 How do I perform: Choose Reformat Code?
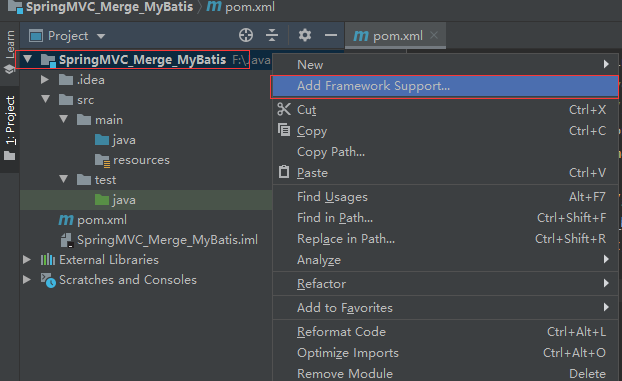pyautogui.click(x=445, y=331)
